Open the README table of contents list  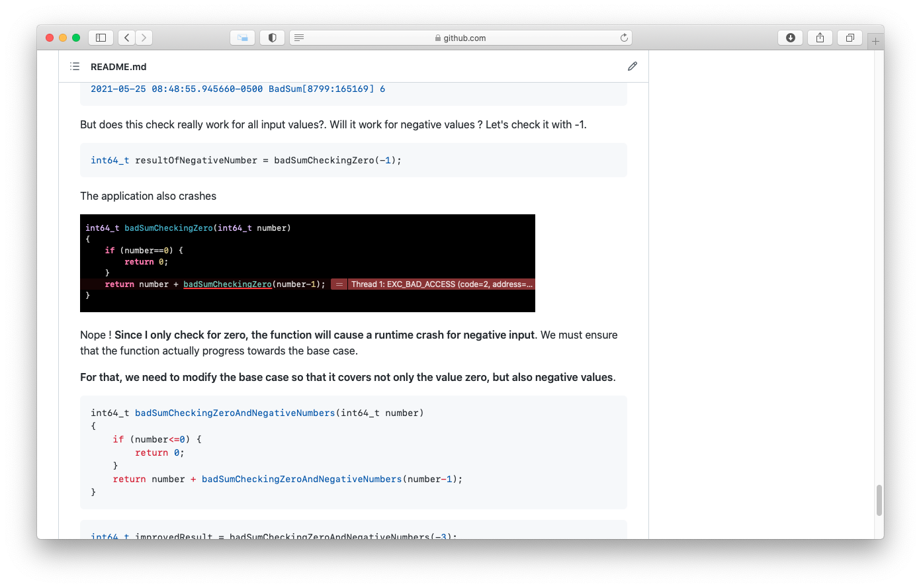(x=75, y=66)
